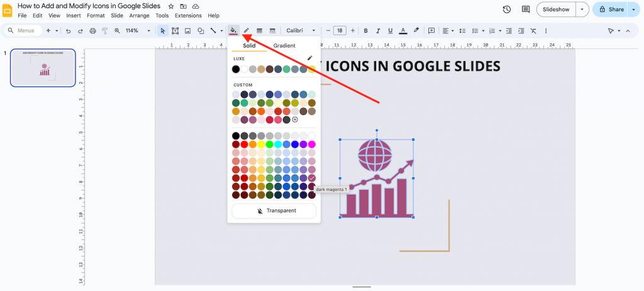Viewport: 644px width, 291px height.
Task: Expand the bulleted list dropdown arrow
Action: [x=484, y=31]
